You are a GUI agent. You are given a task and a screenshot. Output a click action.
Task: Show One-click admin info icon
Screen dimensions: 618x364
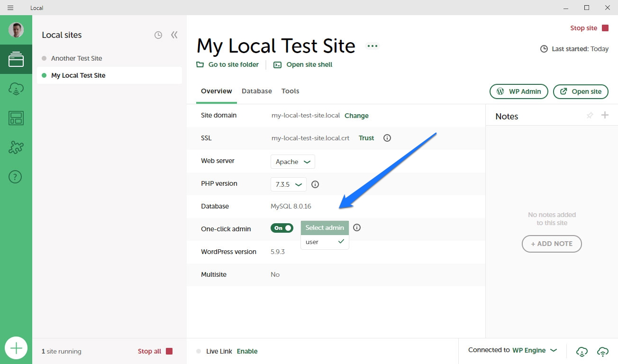click(x=357, y=227)
